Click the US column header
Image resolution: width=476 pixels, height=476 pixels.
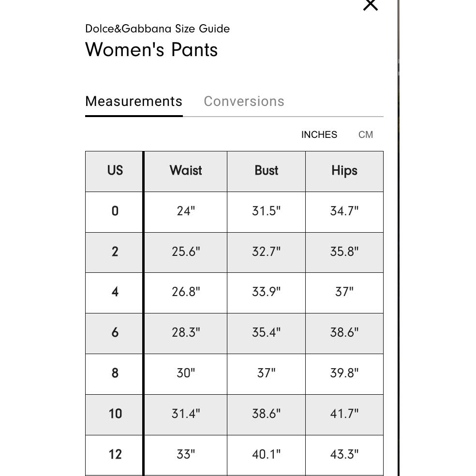(x=115, y=171)
